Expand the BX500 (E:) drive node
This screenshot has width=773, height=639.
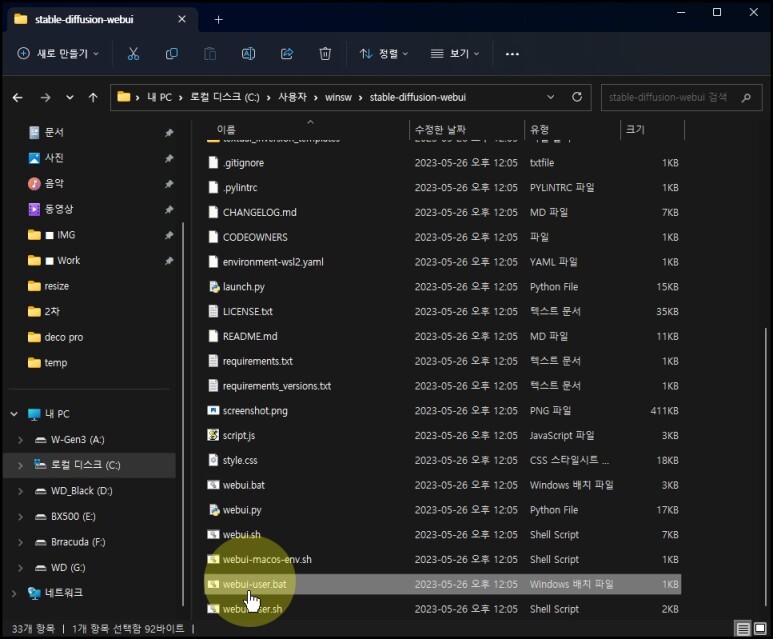point(20,517)
